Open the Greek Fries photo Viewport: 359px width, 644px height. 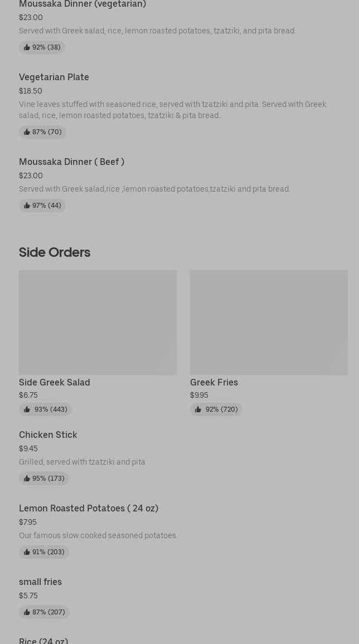(269, 322)
